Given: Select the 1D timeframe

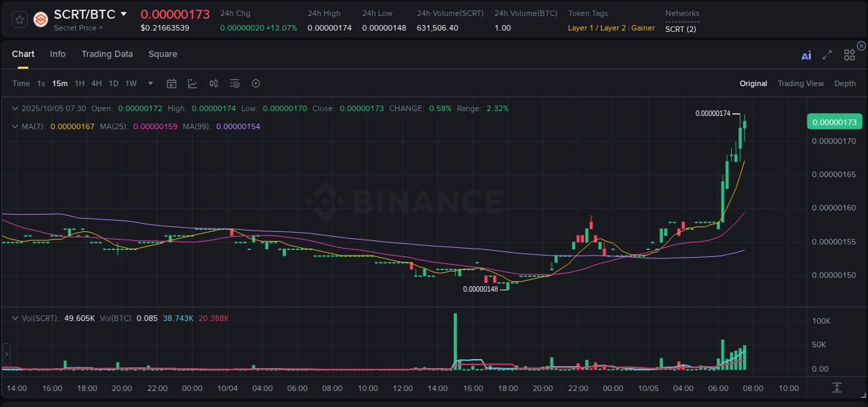Looking at the screenshot, I should coord(113,83).
